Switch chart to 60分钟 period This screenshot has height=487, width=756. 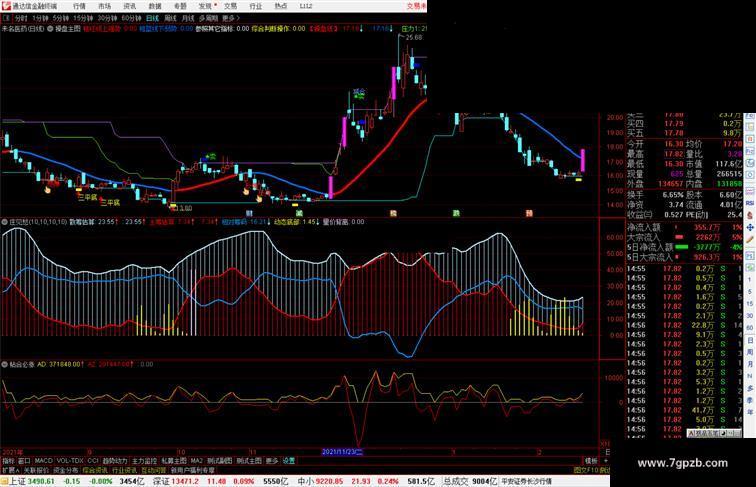[131, 18]
